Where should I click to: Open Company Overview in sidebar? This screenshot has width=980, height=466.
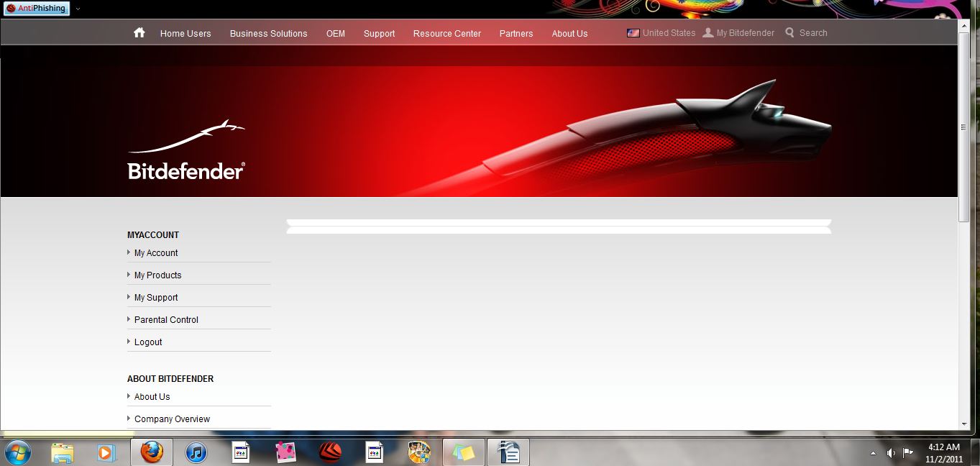click(172, 419)
